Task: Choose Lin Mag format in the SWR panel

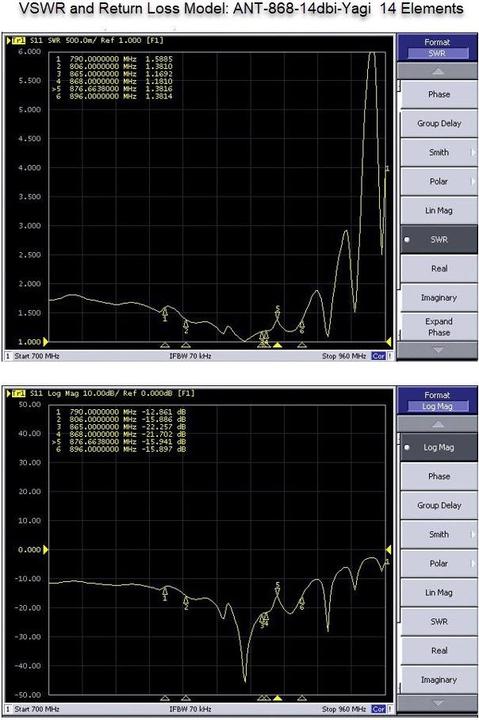Action: pyautogui.click(x=439, y=210)
